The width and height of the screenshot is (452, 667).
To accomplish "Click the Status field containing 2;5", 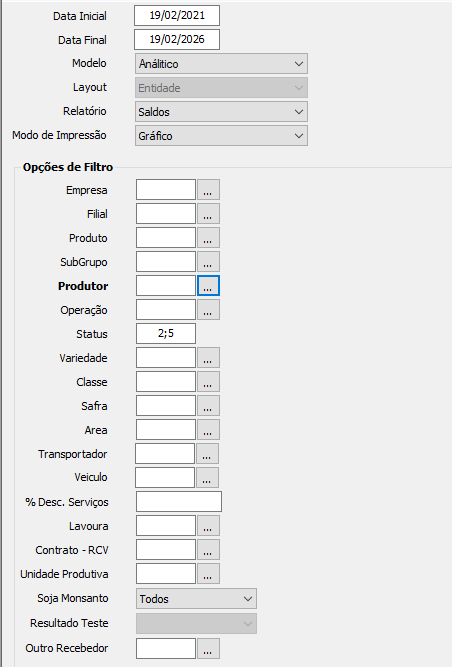I will tap(166, 334).
